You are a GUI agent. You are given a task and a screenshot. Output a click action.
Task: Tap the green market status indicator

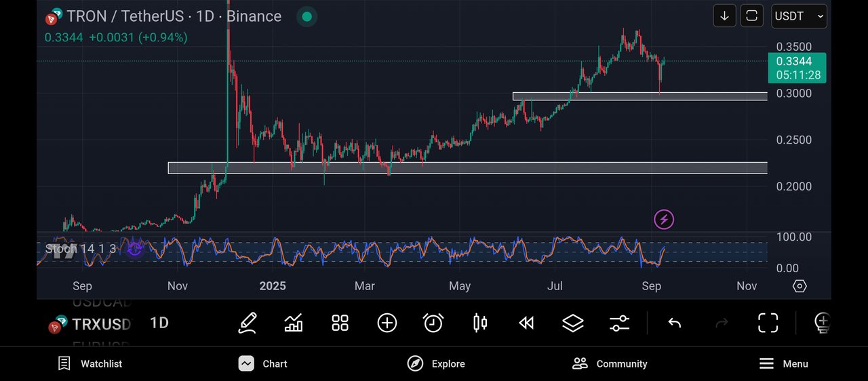tap(307, 16)
